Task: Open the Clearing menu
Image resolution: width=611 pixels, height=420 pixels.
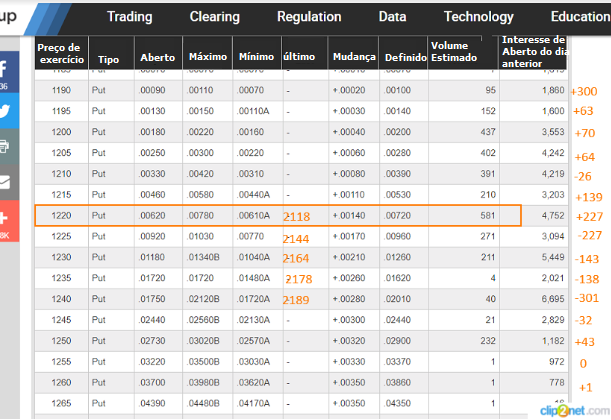Action: (214, 17)
